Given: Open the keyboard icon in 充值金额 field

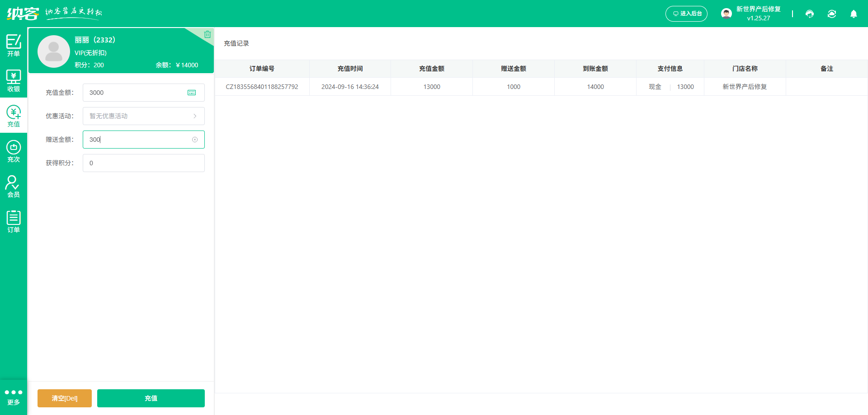Looking at the screenshot, I should (192, 93).
